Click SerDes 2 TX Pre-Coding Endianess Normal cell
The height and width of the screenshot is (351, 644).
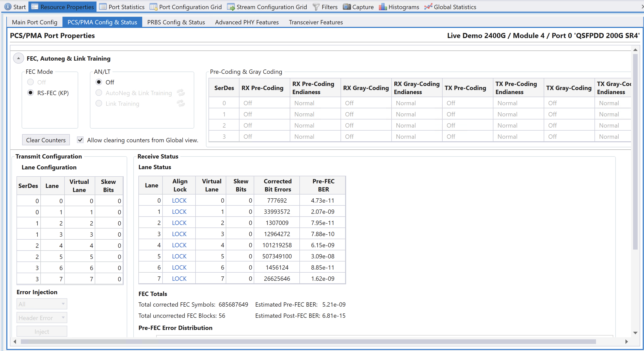[x=518, y=125]
